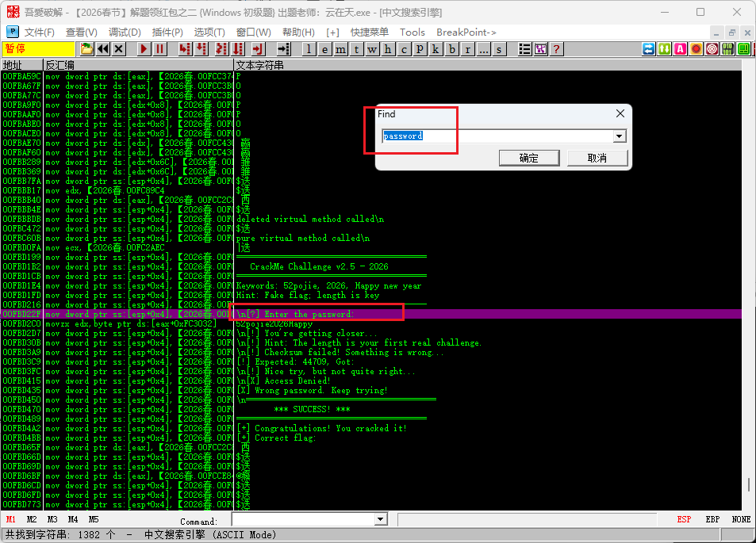Pause execution with the red pause icon

(159, 49)
